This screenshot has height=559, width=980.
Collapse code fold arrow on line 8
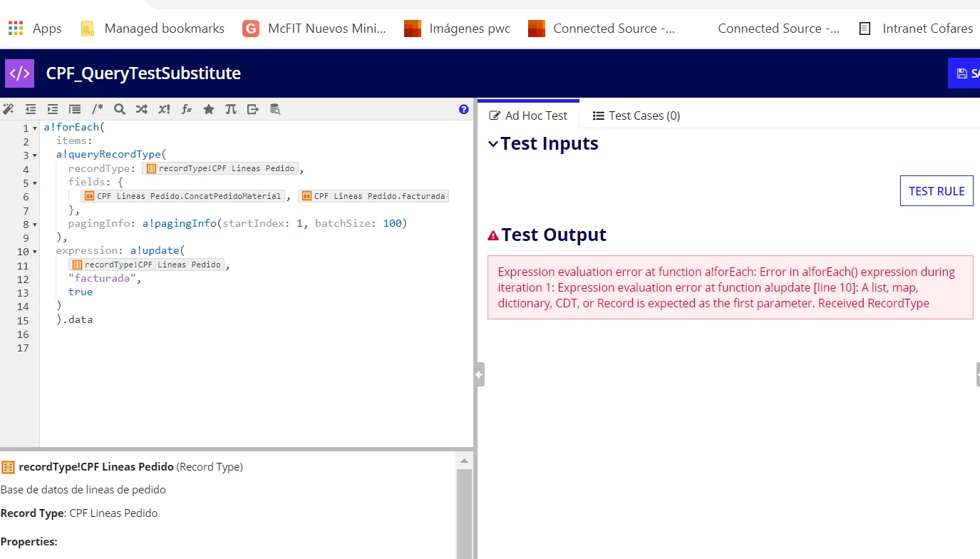coord(35,225)
